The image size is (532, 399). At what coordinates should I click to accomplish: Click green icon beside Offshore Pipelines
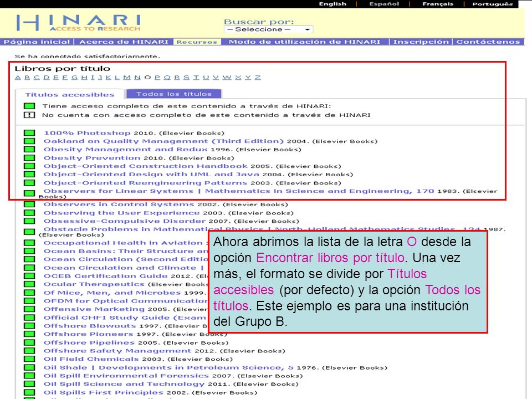tap(29, 342)
